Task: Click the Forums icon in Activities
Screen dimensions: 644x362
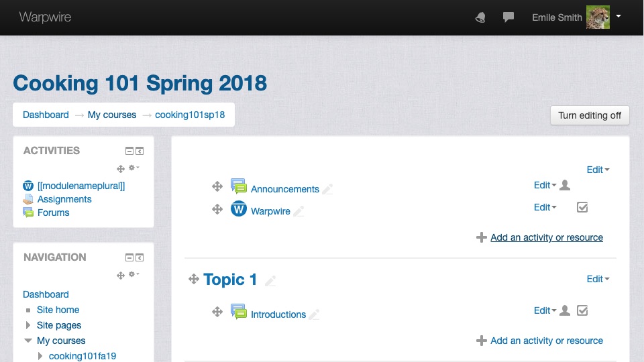Action: click(x=28, y=213)
